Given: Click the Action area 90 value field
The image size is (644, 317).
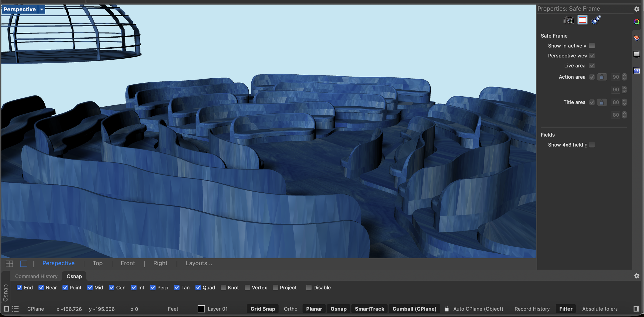Looking at the screenshot, I should pyautogui.click(x=616, y=77).
